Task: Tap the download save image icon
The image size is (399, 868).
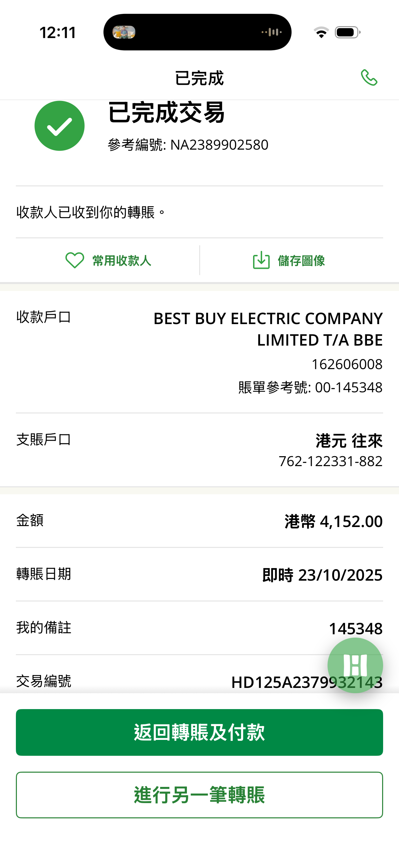Action: [261, 261]
